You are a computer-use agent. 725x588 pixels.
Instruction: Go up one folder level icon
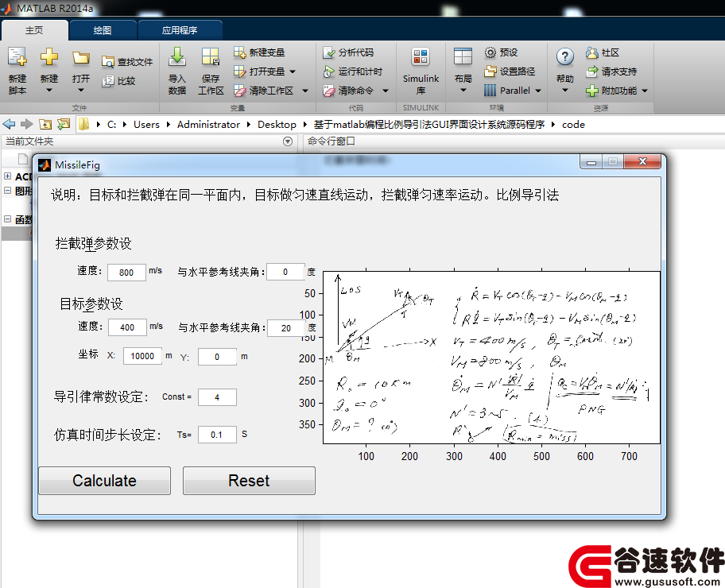45,124
